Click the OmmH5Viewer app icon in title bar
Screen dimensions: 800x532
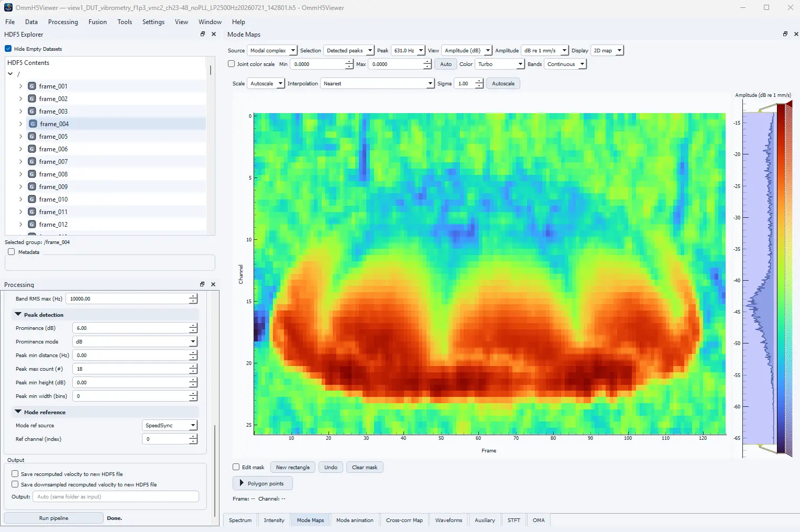[8, 8]
